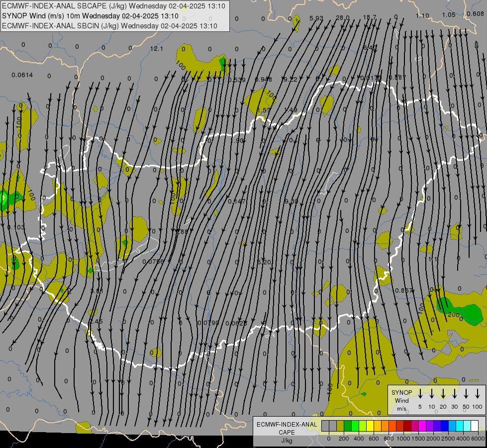Click the 1.10 value near the top

point(422,16)
